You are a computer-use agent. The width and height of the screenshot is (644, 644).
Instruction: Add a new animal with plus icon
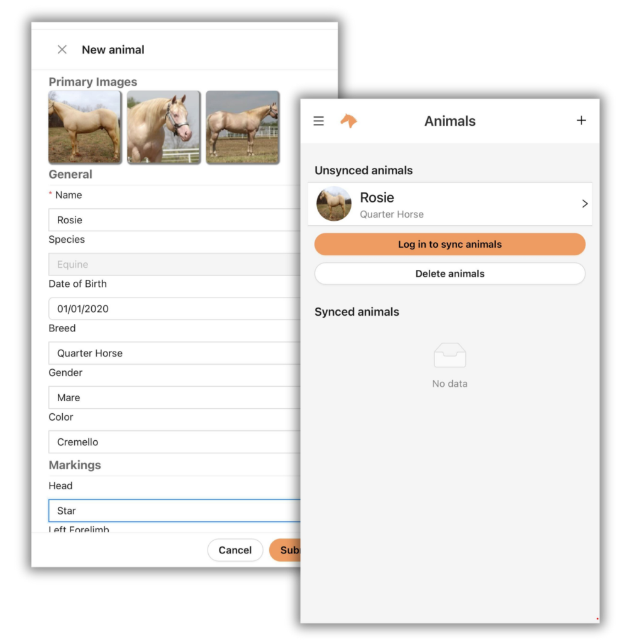581,120
